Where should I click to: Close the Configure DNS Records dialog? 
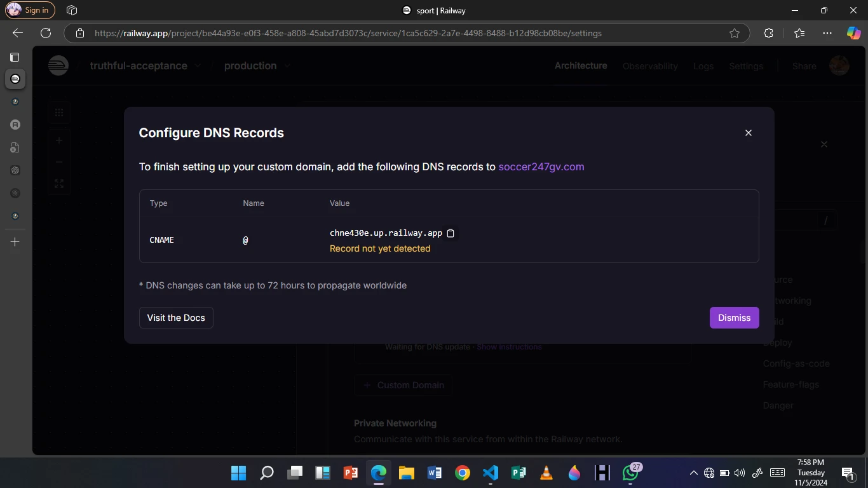pos(748,133)
